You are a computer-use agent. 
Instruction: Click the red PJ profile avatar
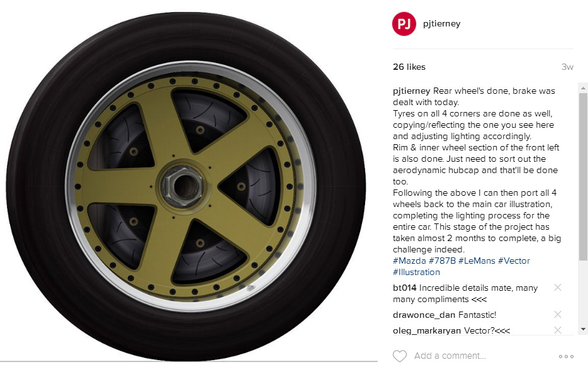404,24
